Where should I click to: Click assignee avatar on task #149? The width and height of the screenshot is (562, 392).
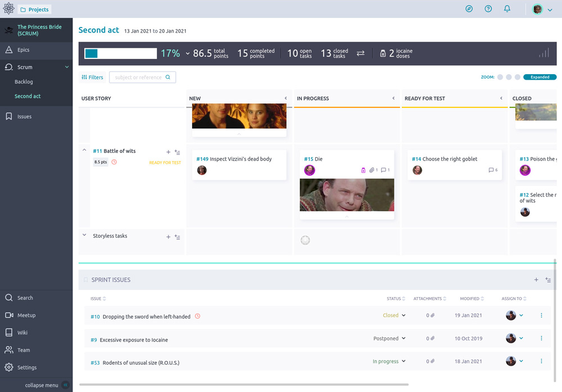(x=202, y=170)
